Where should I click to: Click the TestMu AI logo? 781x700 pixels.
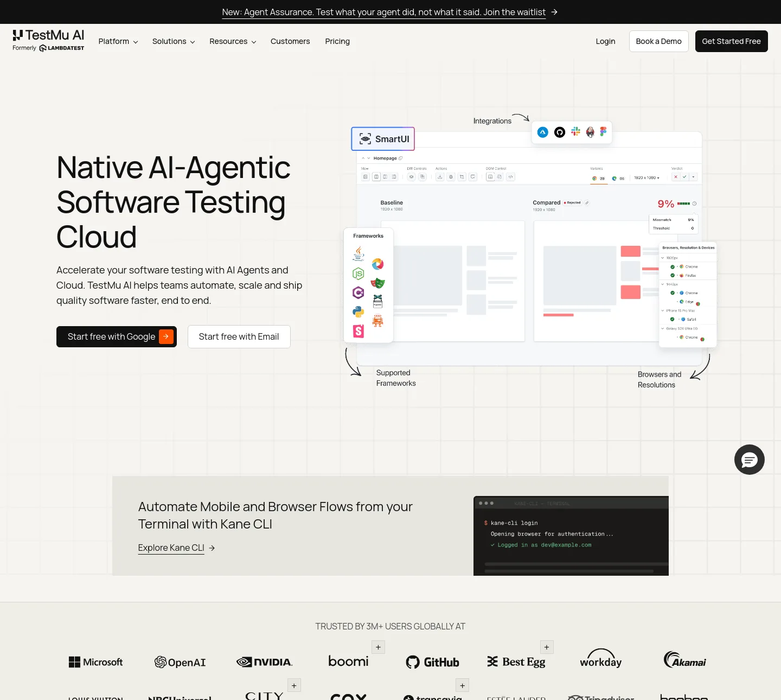(x=48, y=41)
